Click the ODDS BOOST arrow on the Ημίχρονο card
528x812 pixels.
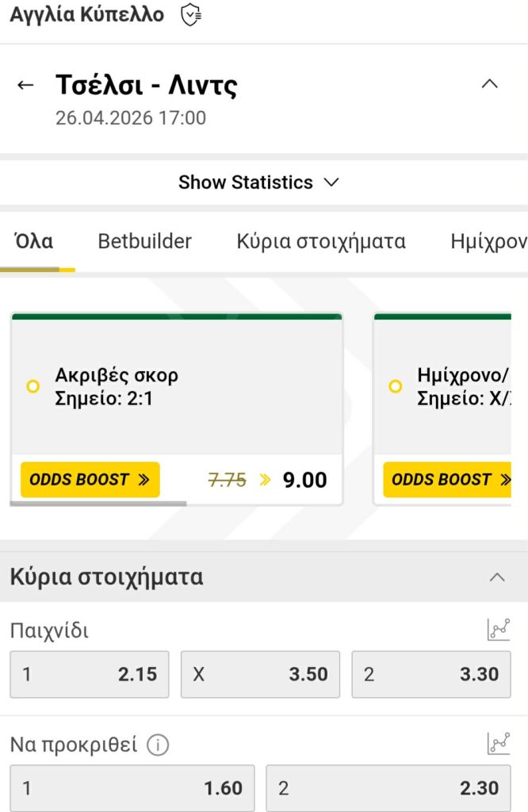(506, 480)
